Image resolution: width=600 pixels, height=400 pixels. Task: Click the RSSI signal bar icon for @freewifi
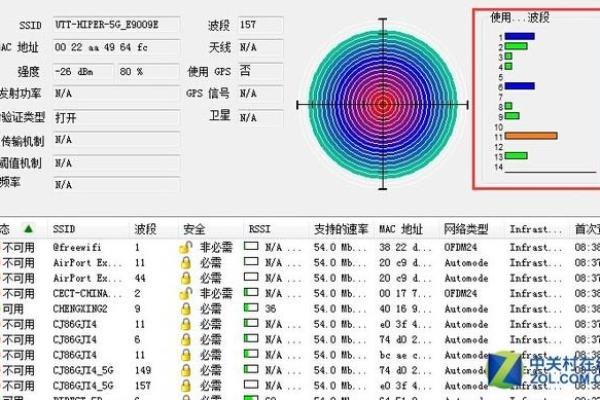251,246
